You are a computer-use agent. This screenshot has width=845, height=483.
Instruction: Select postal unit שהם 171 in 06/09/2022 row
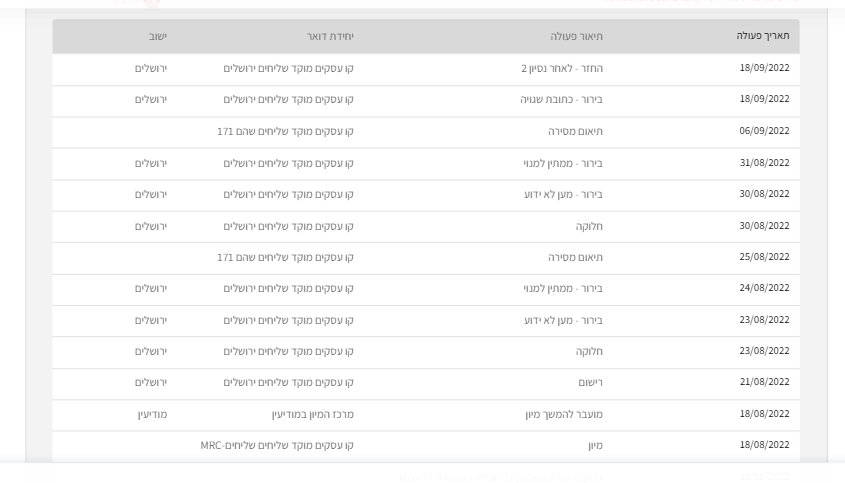285,132
